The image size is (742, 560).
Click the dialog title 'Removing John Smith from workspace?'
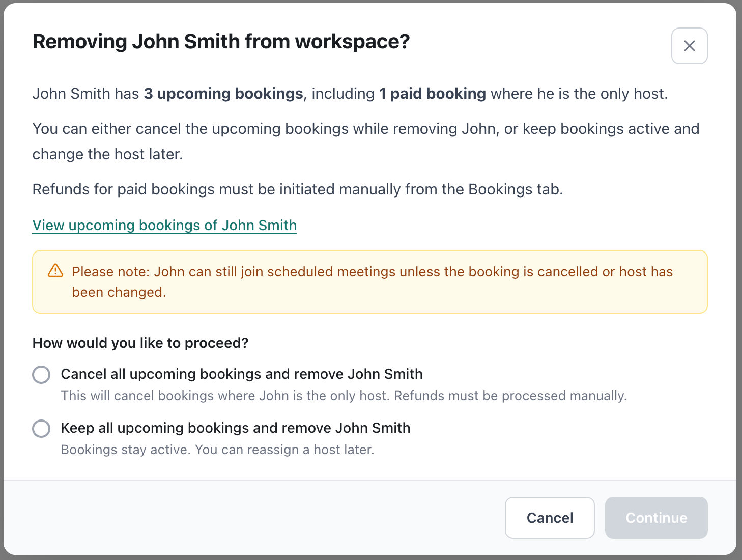tap(221, 42)
